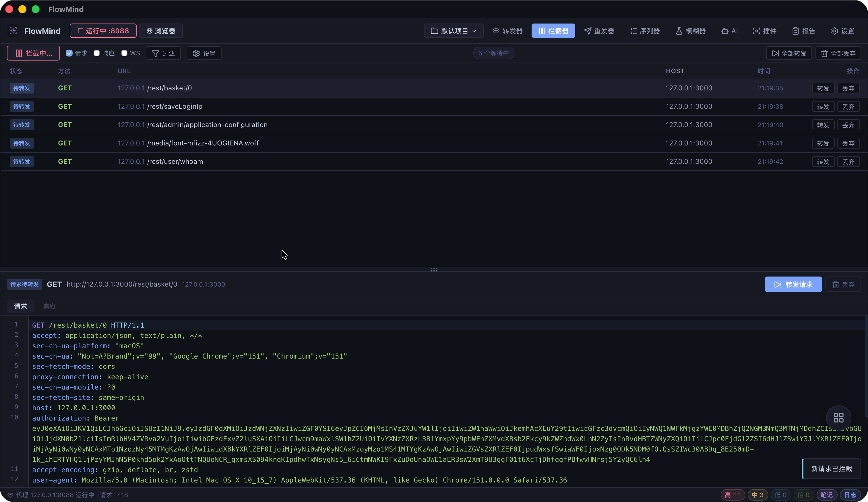Stop the proxy running on :8088
The height and width of the screenshot is (502, 868).
pos(103,31)
